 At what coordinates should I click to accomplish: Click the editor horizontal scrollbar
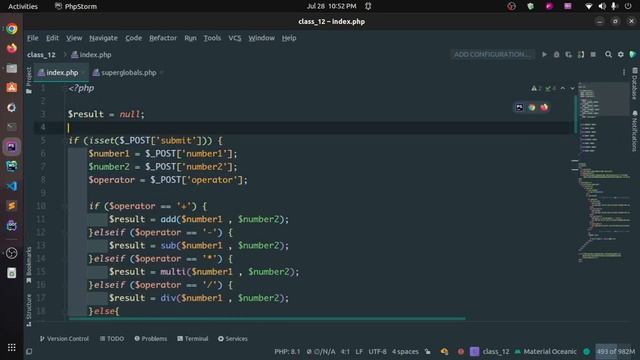pyautogui.click(x=267, y=318)
